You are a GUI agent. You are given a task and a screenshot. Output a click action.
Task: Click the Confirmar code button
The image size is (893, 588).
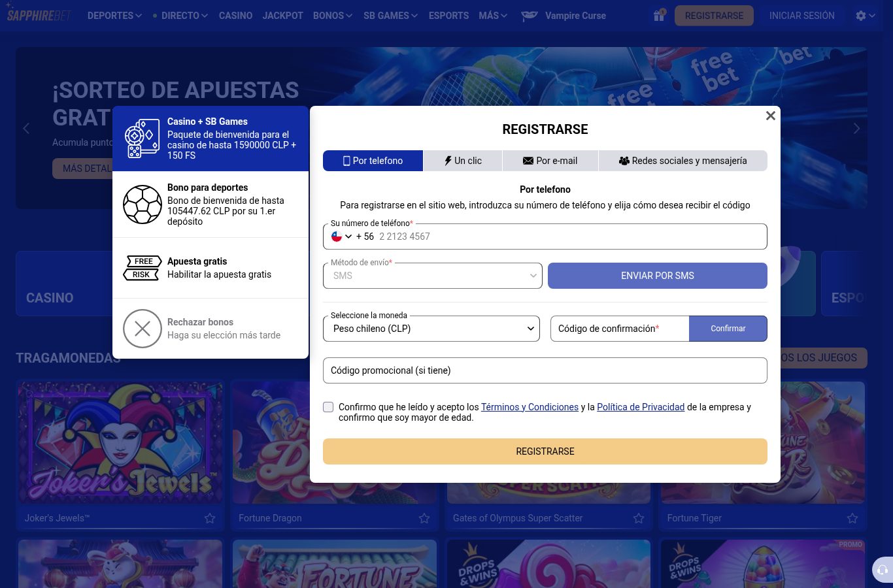click(728, 329)
